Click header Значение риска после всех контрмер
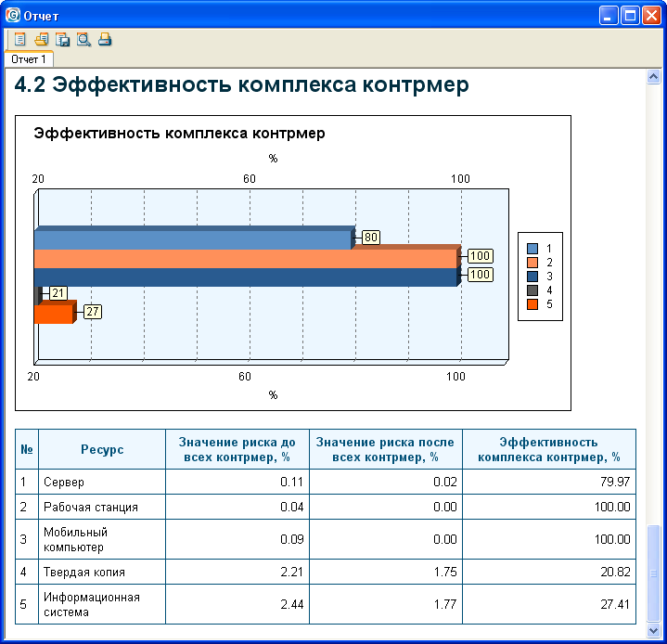Screen dimensions: 667x644 click(386, 449)
